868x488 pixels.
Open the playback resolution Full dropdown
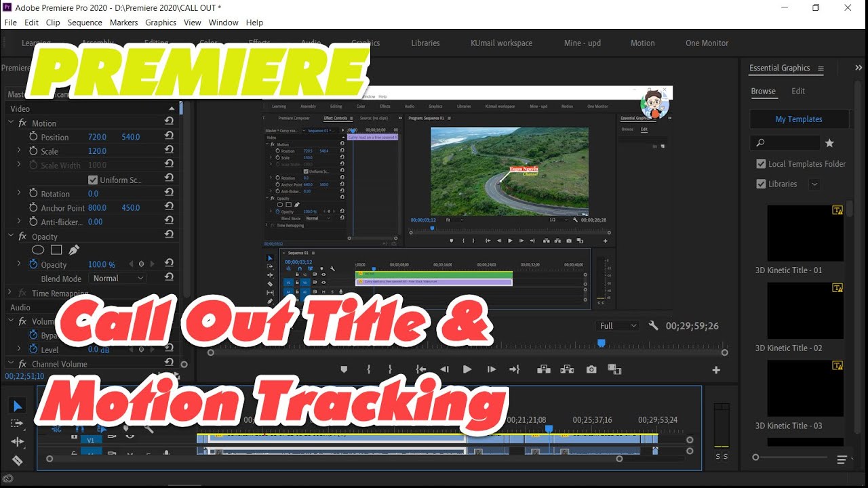point(618,326)
